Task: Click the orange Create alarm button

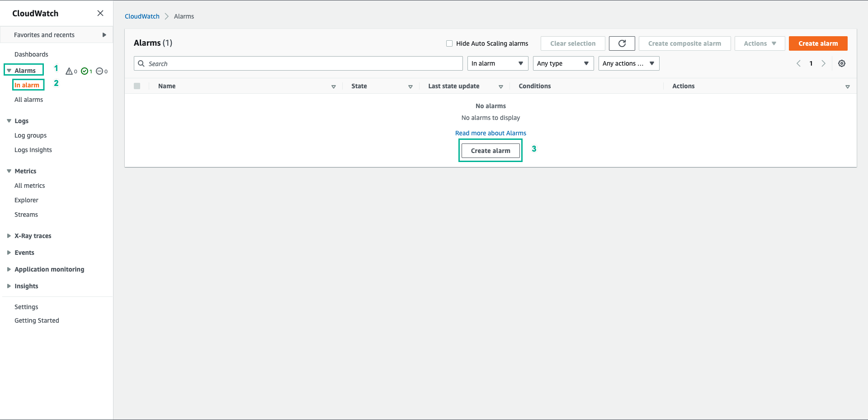Action: [818, 43]
